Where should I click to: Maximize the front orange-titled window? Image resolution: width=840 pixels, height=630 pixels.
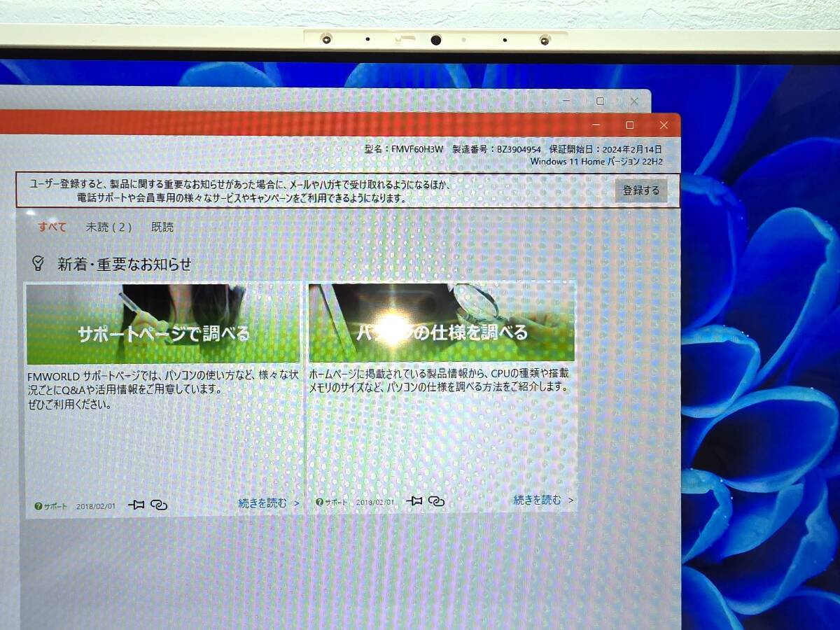[629, 125]
